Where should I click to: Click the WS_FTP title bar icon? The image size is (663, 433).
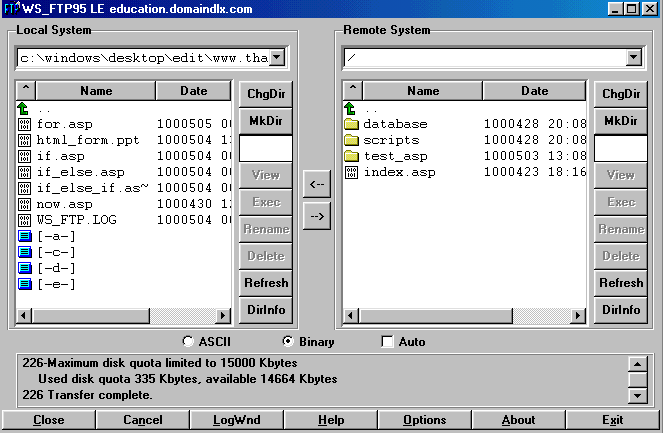(12, 8)
